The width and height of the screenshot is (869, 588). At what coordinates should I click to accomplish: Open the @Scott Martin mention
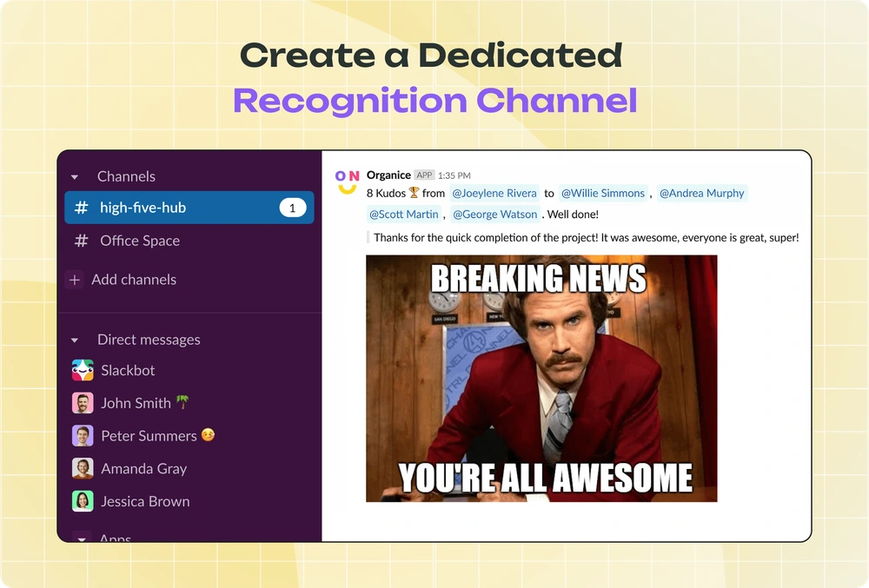(x=403, y=215)
